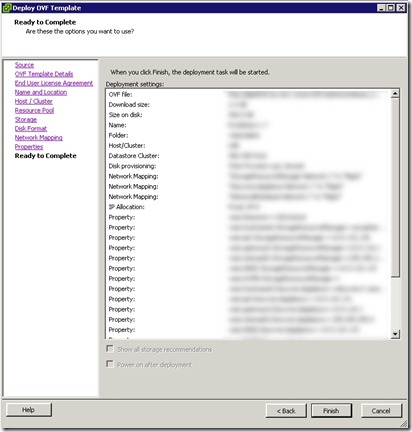Go to the Storage step
Image resolution: width=412 pixels, height=432 pixels.
[26, 119]
